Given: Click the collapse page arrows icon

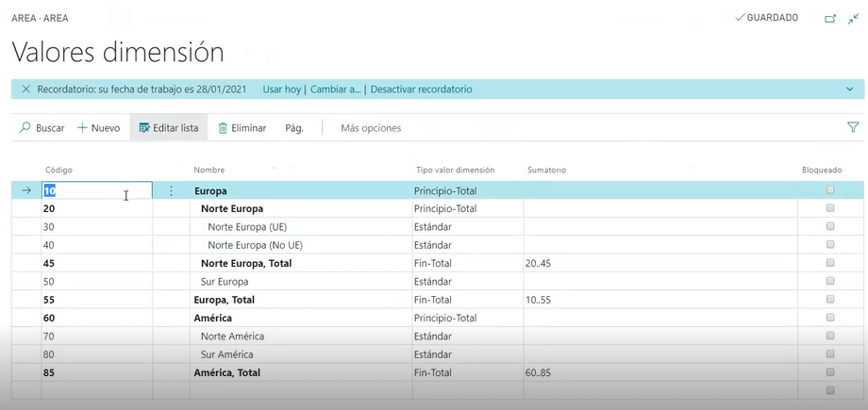Looking at the screenshot, I should pyautogui.click(x=853, y=18).
